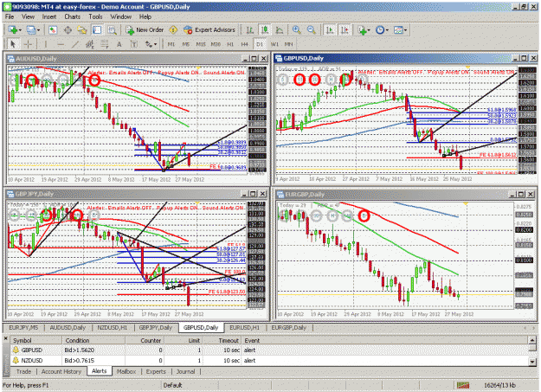
Task: Expand the Arrows objects dropdown
Action: [x=155, y=44]
